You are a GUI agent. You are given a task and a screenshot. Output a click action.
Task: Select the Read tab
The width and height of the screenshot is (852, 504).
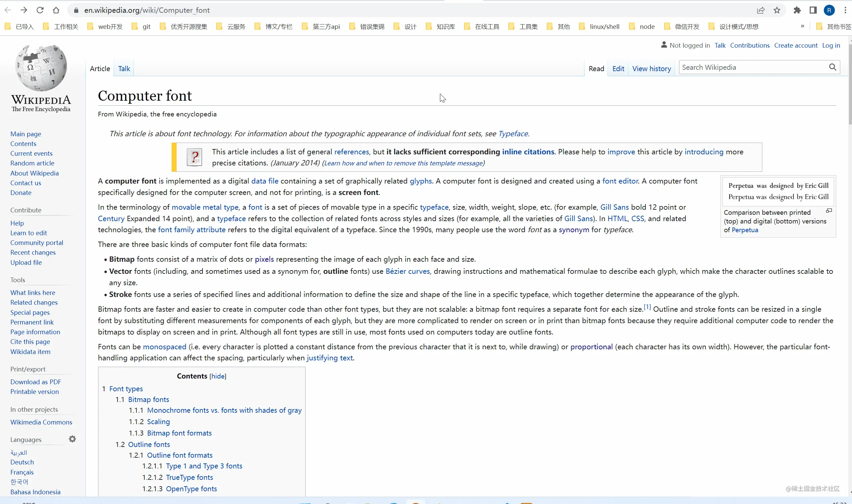(596, 68)
